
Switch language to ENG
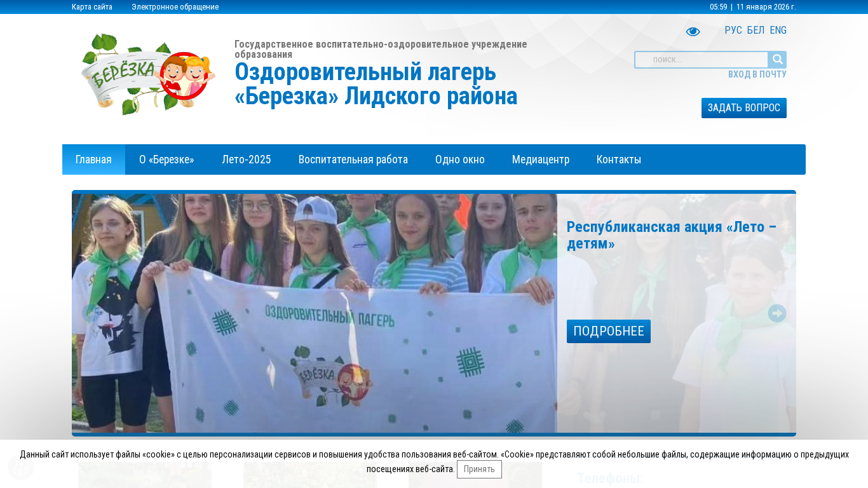coord(778,30)
